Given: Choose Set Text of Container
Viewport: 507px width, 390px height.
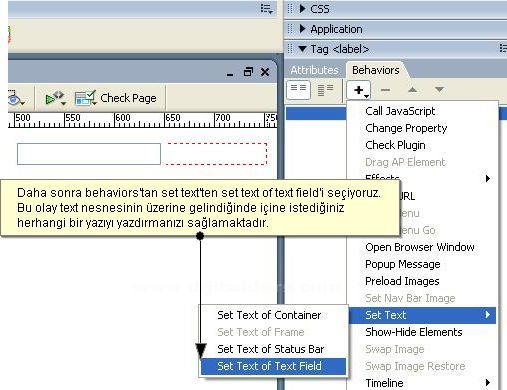Looking at the screenshot, I should coord(269,315).
